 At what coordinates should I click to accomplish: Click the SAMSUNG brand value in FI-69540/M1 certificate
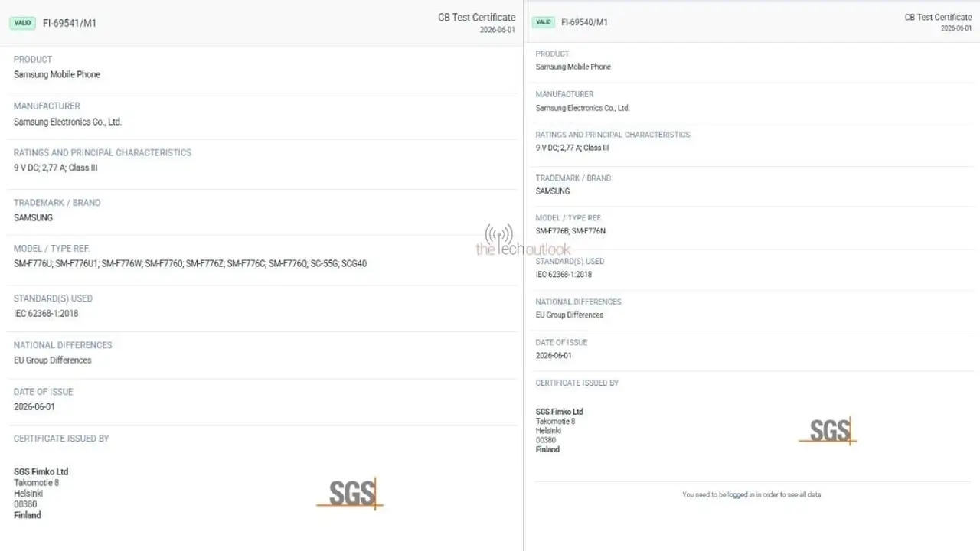pos(553,191)
